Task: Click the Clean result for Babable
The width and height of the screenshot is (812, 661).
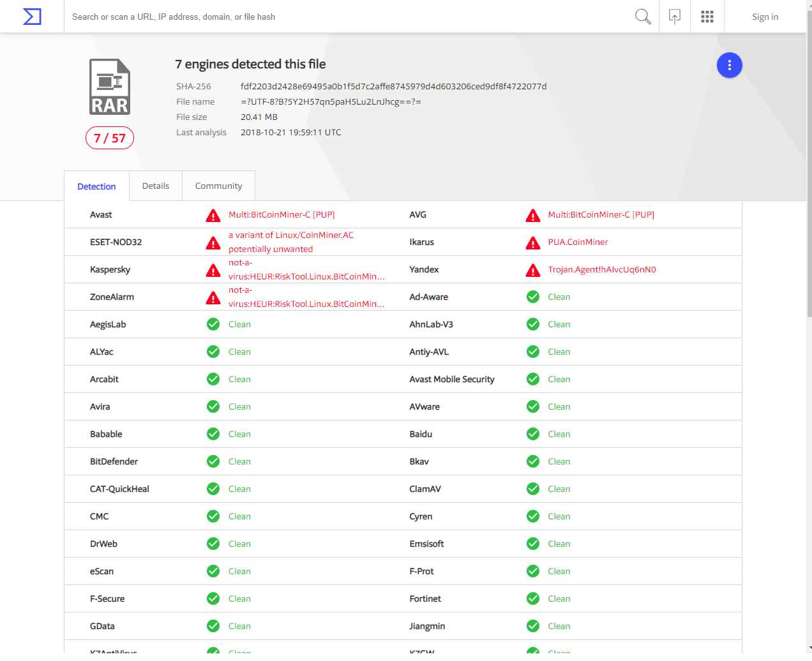Action: 239,434
